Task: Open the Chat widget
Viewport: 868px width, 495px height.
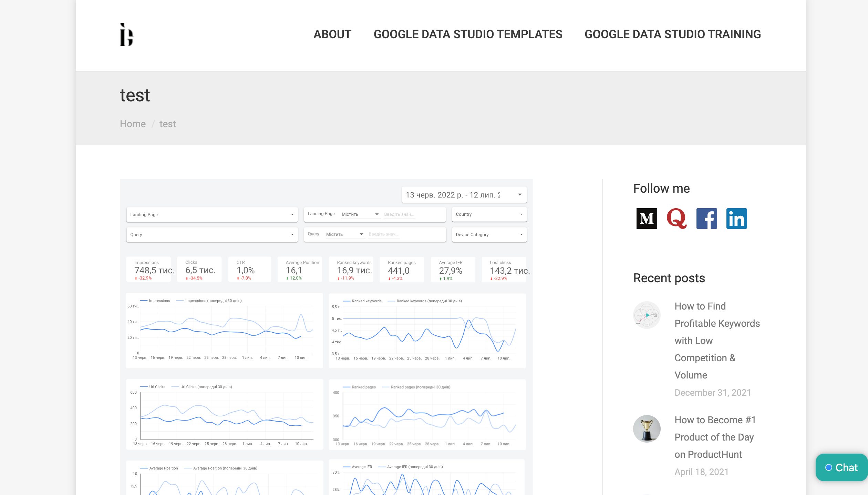Action: pos(841,467)
